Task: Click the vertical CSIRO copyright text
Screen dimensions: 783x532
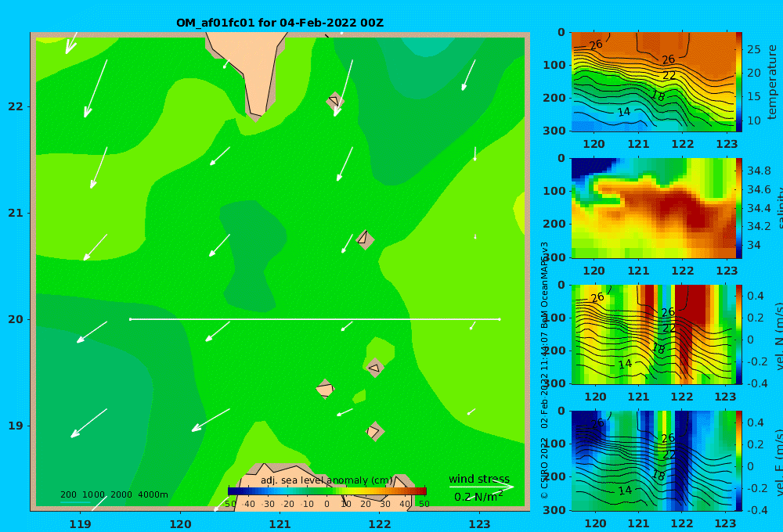Action: tap(544, 370)
